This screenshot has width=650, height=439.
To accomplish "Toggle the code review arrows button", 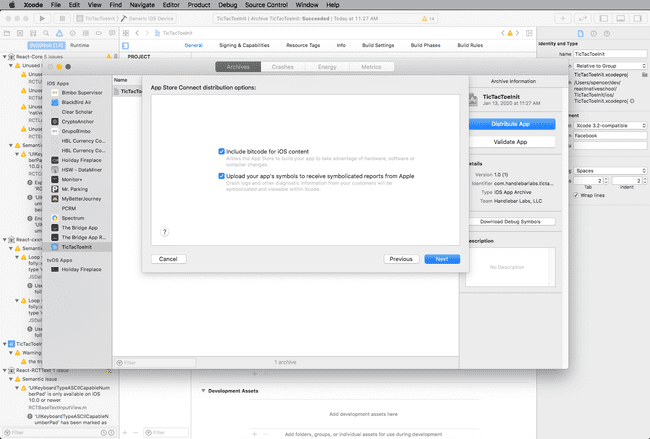I will (583, 18).
